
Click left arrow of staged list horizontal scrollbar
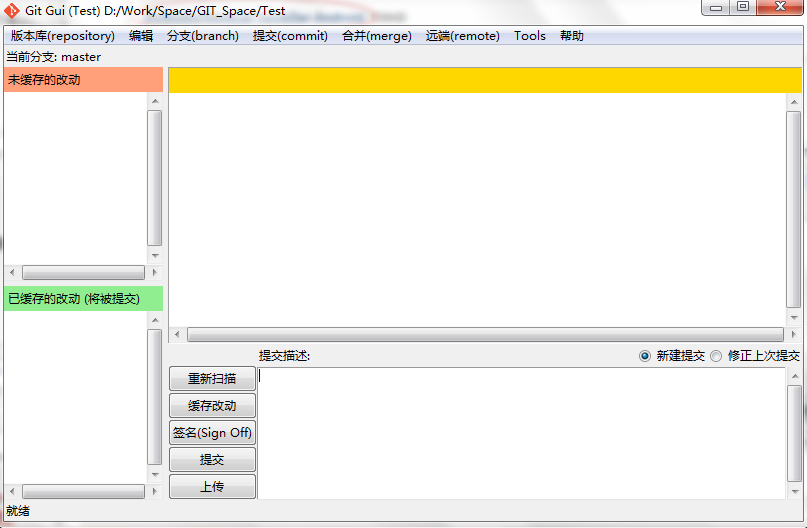tap(12, 491)
